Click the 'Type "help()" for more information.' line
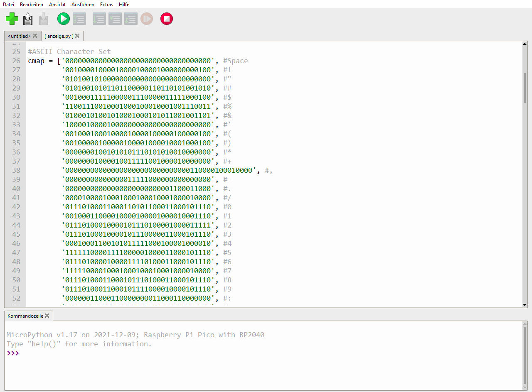Viewport: 532px width, 392px height. 79,344
